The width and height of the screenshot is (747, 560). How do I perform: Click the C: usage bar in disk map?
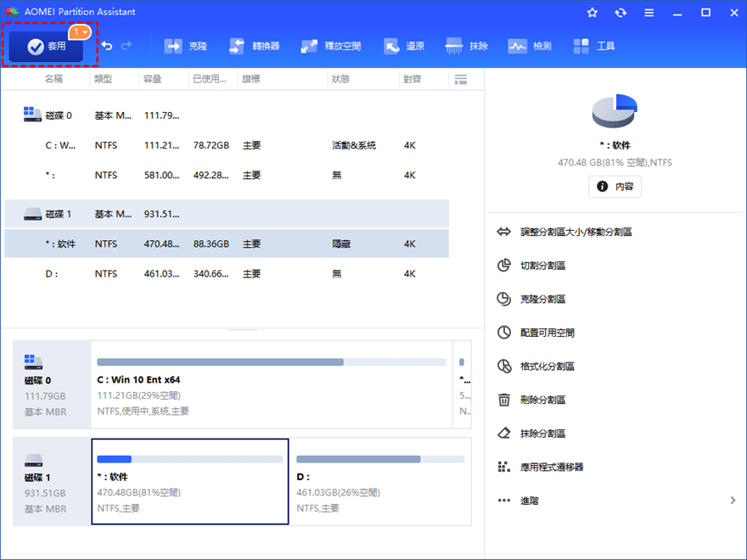(271, 362)
